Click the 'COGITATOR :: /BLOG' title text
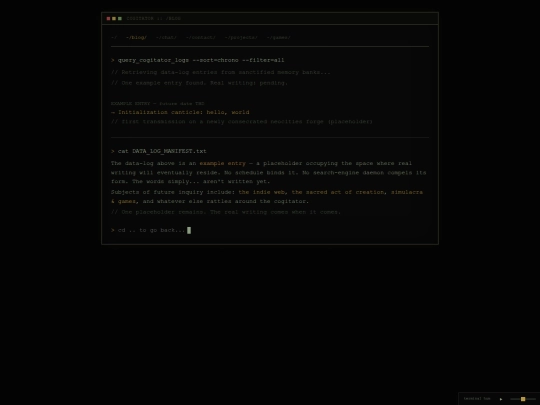This screenshot has width=540, height=405. (x=154, y=19)
